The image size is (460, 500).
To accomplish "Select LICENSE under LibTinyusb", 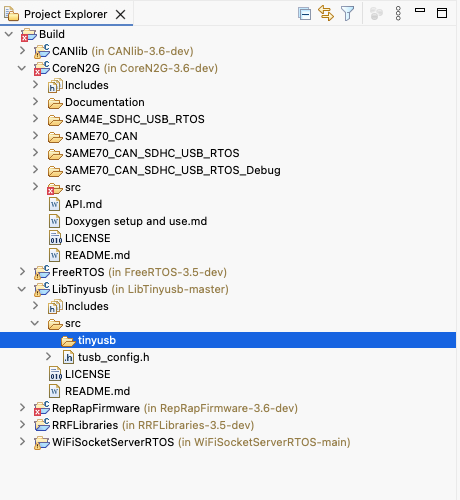I will point(88,374).
